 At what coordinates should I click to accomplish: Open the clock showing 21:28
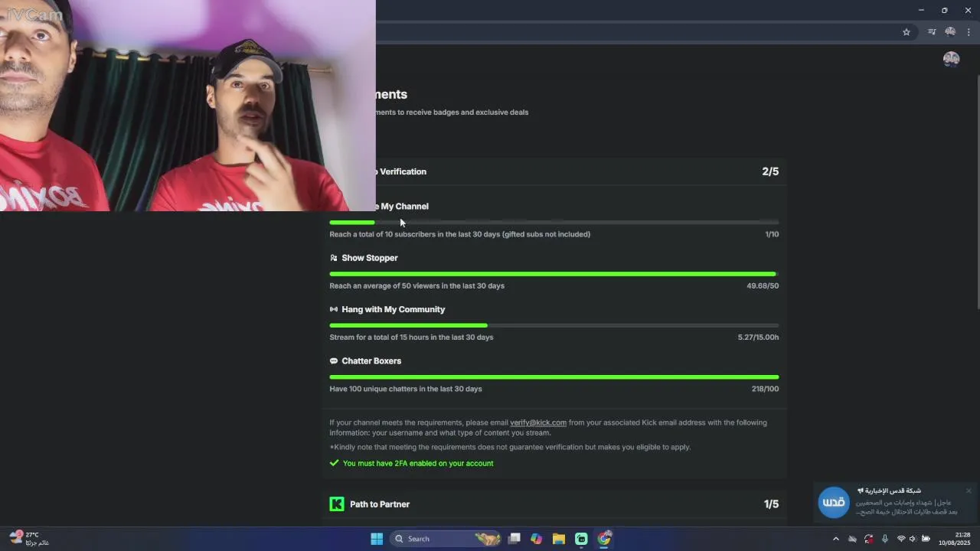click(x=955, y=539)
